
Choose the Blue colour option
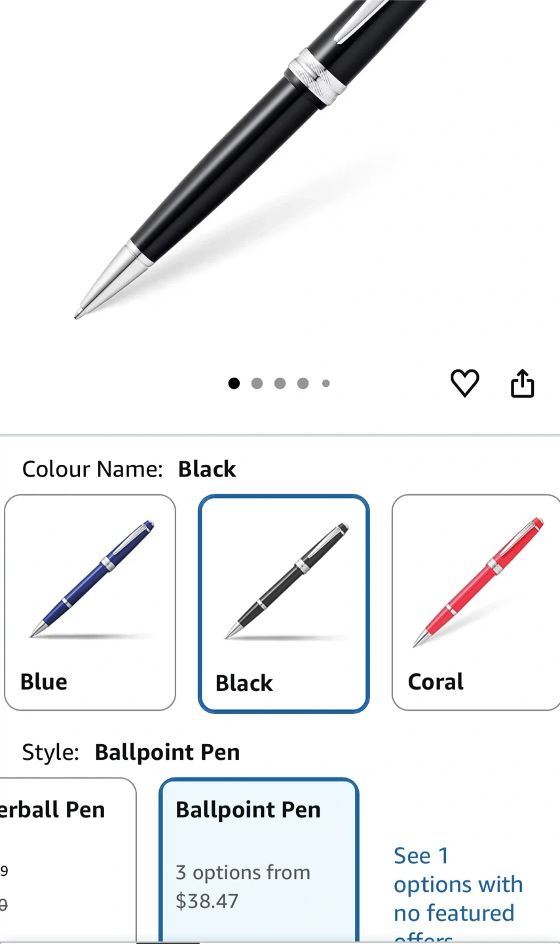click(x=90, y=602)
